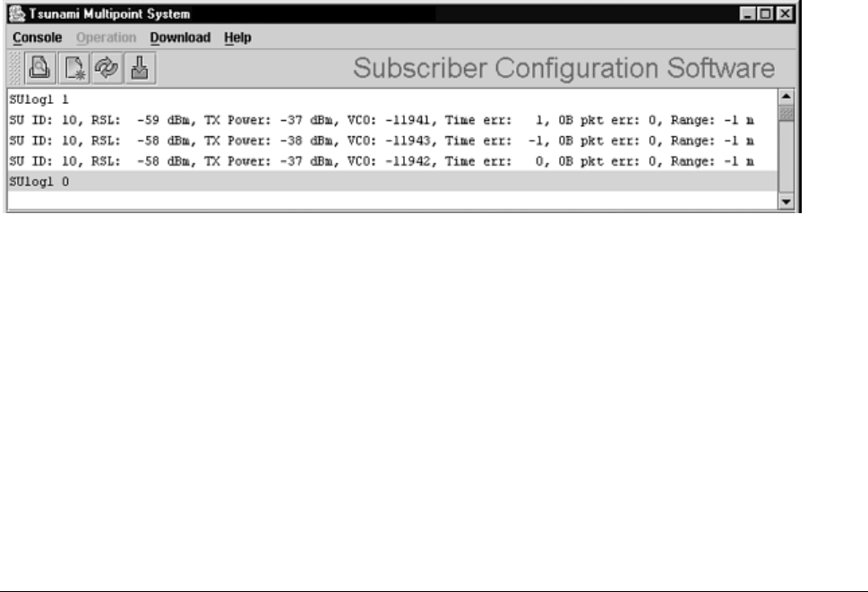This screenshot has width=868, height=592.
Task: Open the greyed-out Operation menu
Action: click(x=106, y=38)
